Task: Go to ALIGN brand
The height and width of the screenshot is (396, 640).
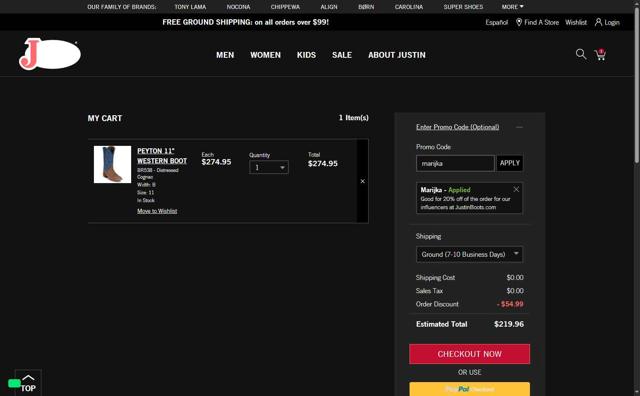Action: click(x=329, y=7)
